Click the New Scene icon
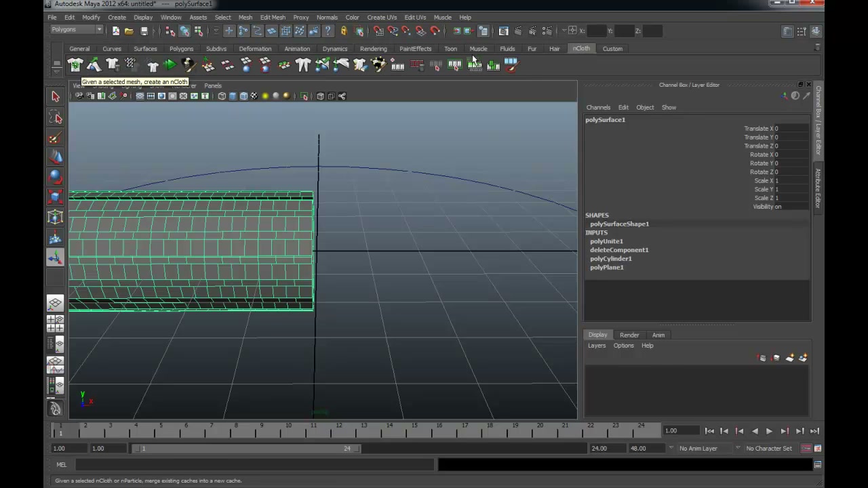 (x=116, y=30)
